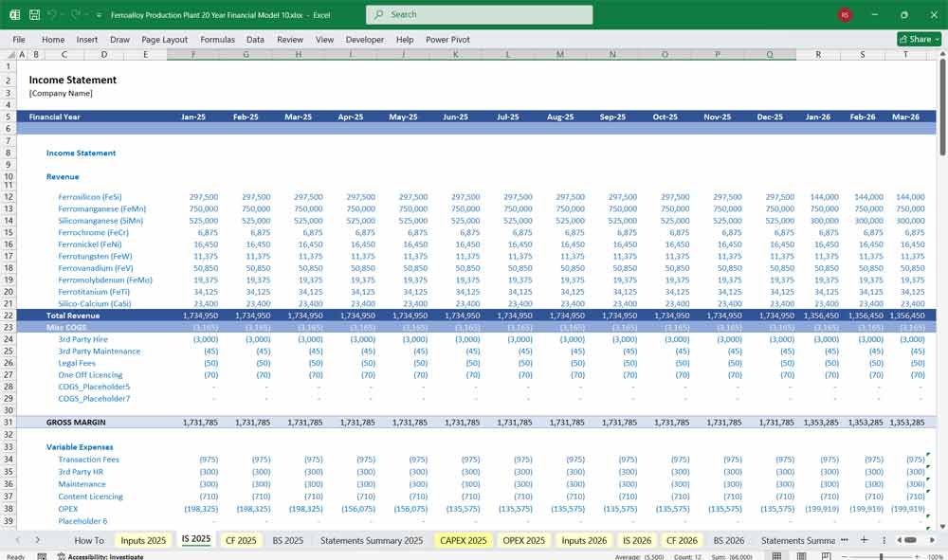Click the ellipsis on the truncated Statements Summary tab
Viewport: 948px width, 560px height.
click(x=844, y=540)
